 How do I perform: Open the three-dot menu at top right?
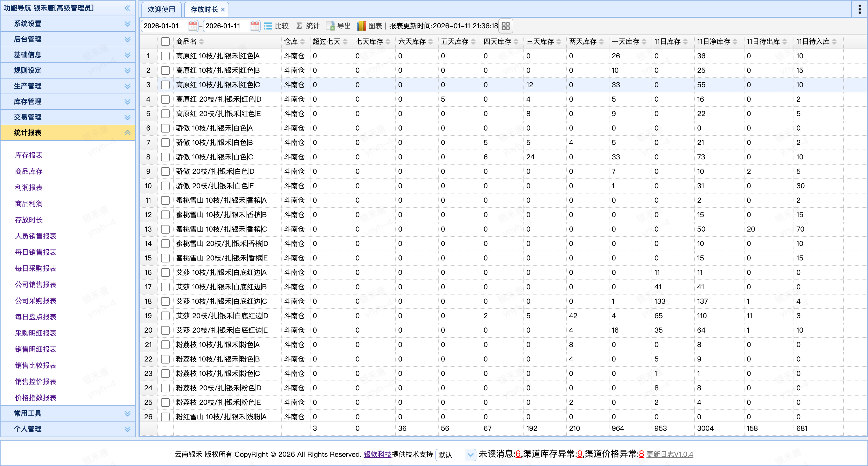pos(860,9)
